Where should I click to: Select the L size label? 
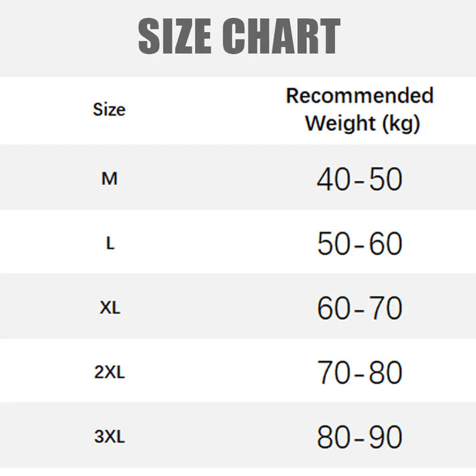(x=110, y=244)
